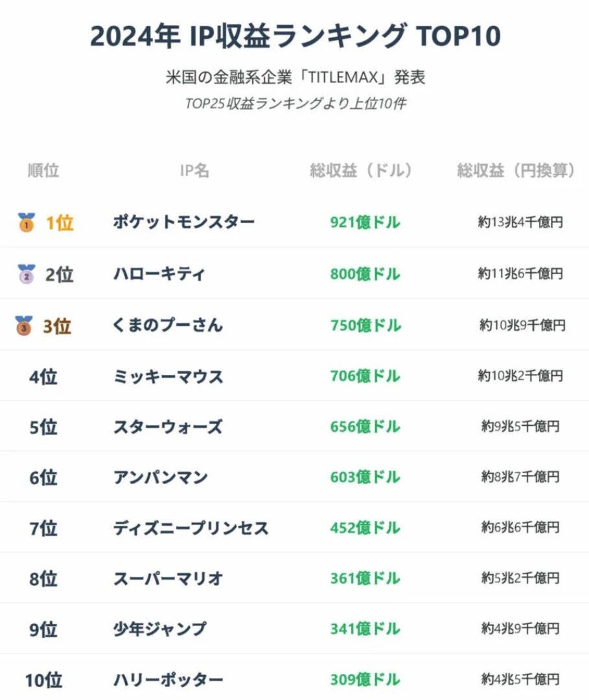The height and width of the screenshot is (700, 589).
Task: Click the 総収益(円換算) column header
Action: click(516, 170)
